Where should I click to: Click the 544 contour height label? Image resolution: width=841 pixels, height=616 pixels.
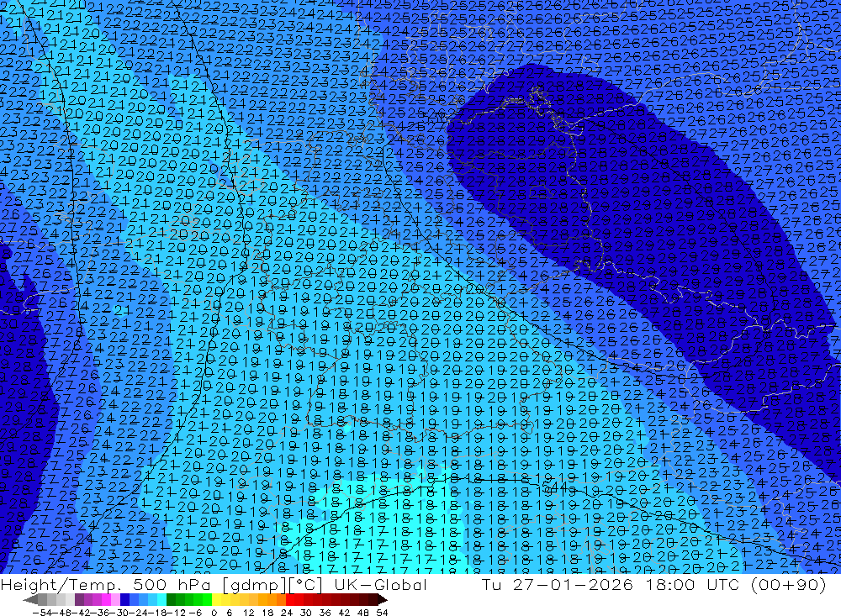(x=553, y=487)
